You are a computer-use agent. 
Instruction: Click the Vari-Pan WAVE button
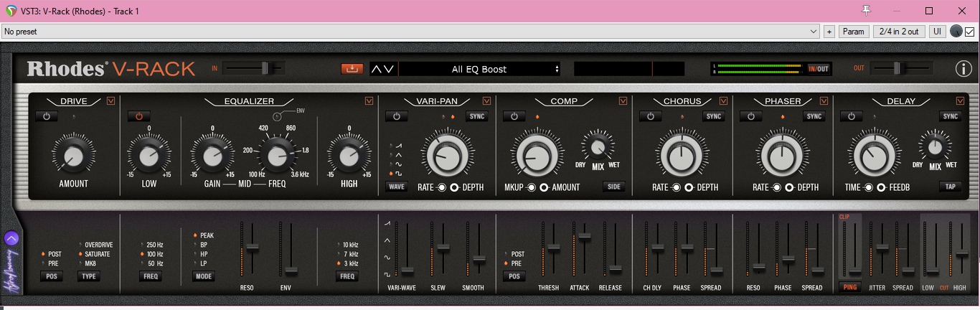[x=396, y=187]
